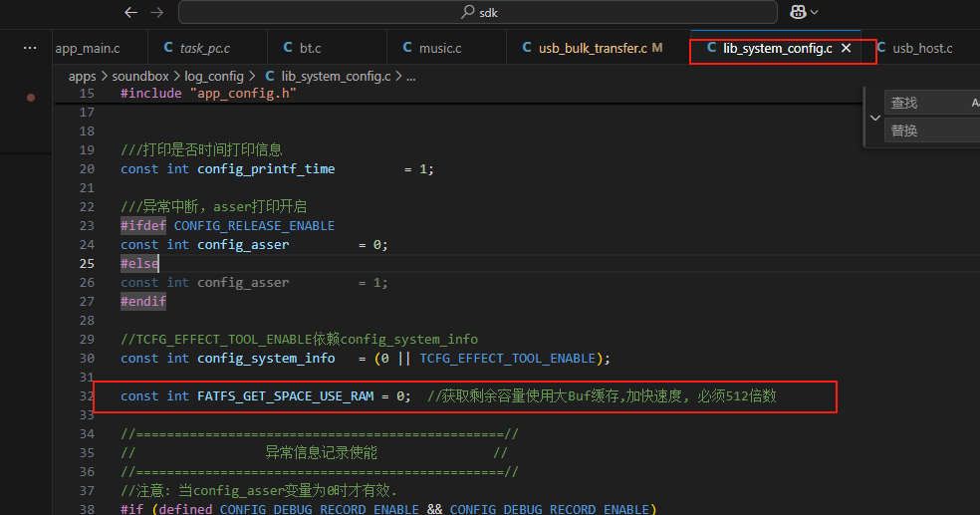980x515 pixels.
Task: Select the lib_system_config.c tab
Action: click(777, 48)
